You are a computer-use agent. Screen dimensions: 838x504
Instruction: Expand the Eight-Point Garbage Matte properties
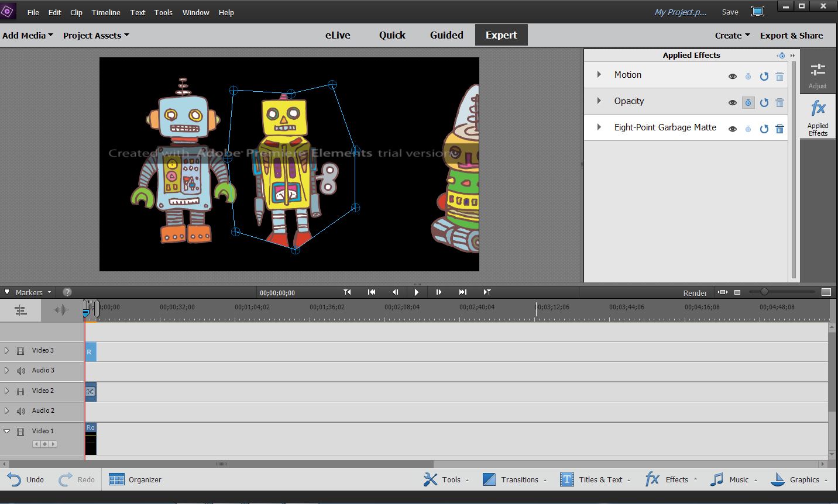pyautogui.click(x=599, y=127)
